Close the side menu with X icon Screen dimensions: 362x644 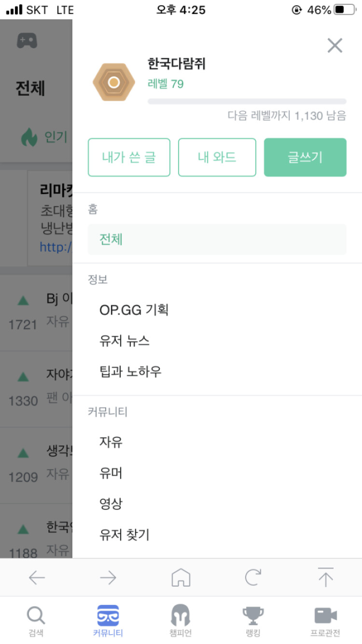[334, 45]
